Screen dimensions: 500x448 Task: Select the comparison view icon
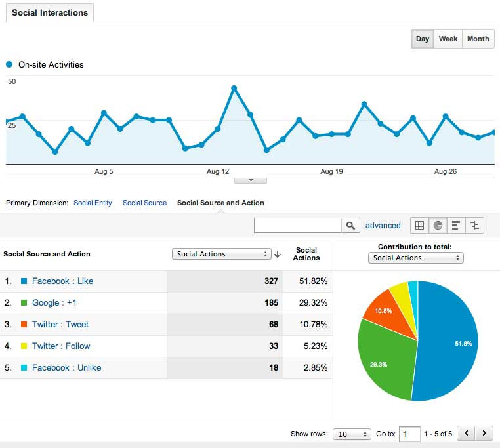pyautogui.click(x=474, y=225)
